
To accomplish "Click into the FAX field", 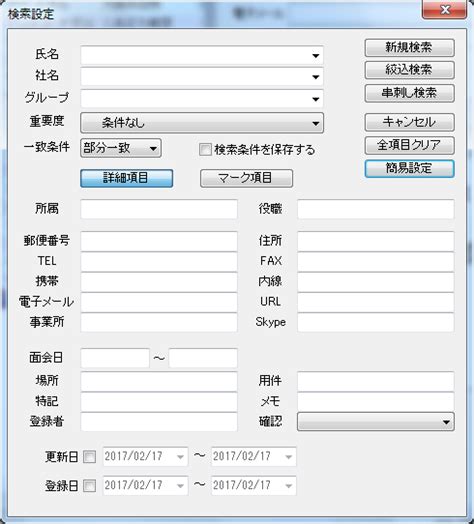I will [x=376, y=261].
